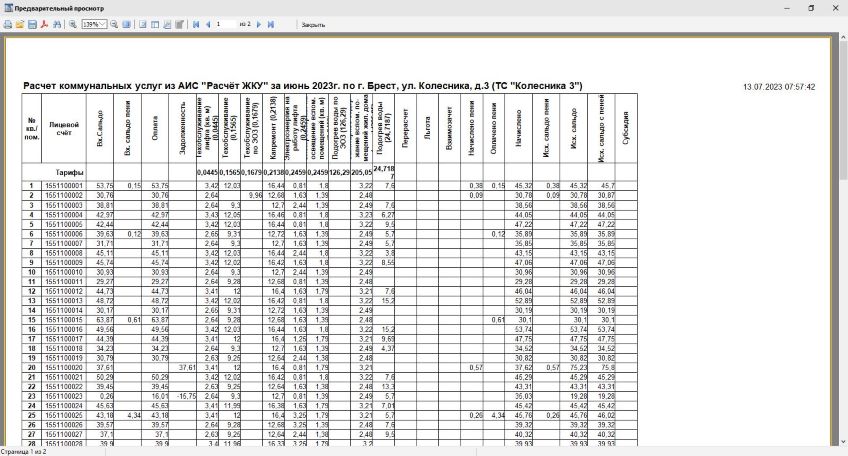Click the edit page toolbar icon

click(180, 23)
